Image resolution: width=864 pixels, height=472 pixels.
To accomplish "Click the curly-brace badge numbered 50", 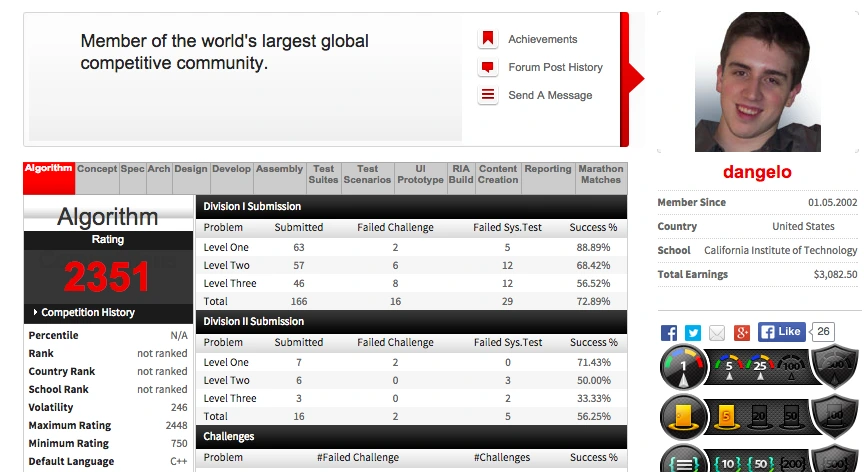I will [760, 464].
